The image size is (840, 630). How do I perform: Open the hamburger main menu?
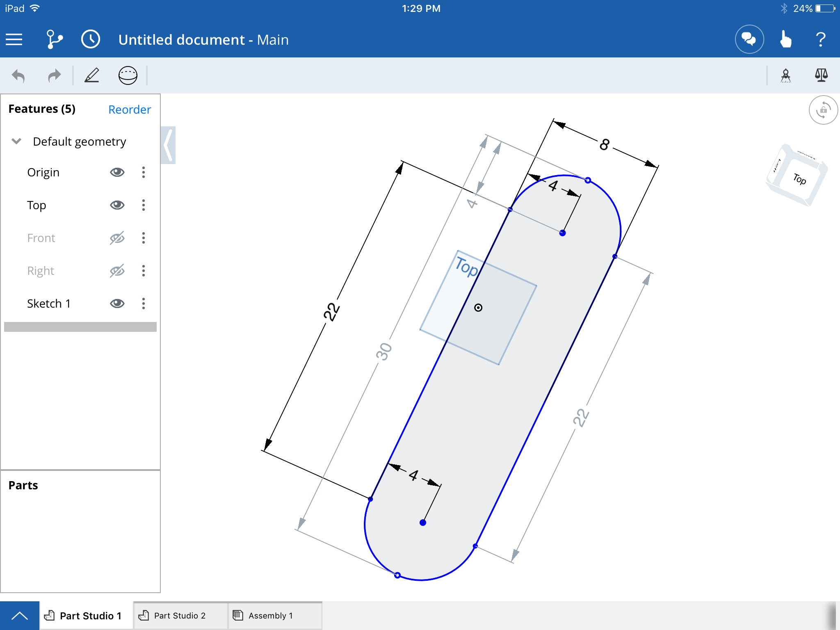pyautogui.click(x=14, y=40)
